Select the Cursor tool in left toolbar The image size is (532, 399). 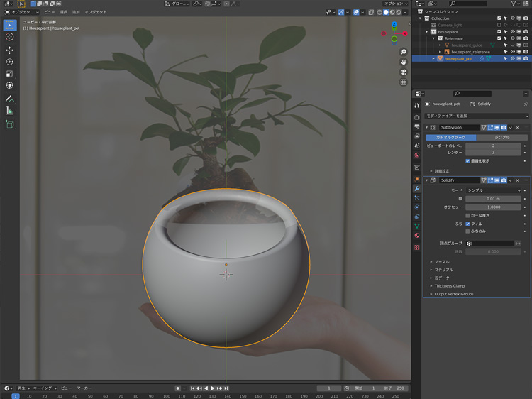click(10, 37)
